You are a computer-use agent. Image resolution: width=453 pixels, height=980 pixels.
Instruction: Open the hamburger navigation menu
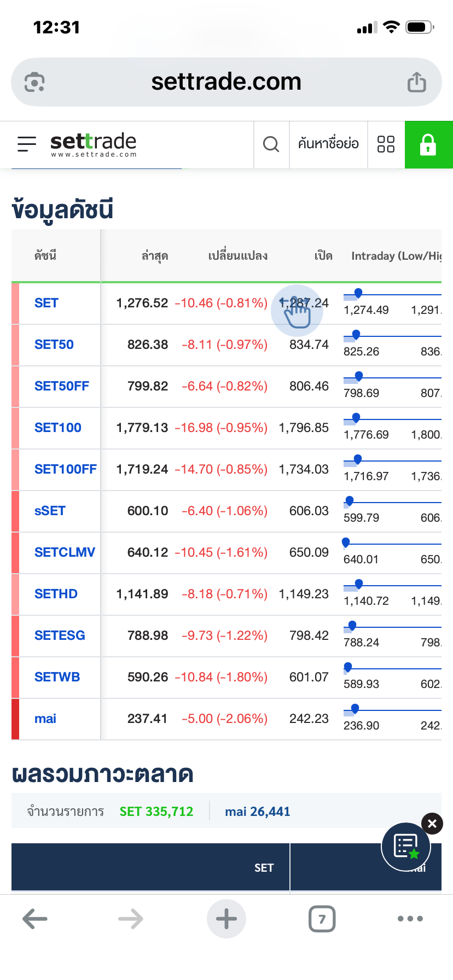27,144
